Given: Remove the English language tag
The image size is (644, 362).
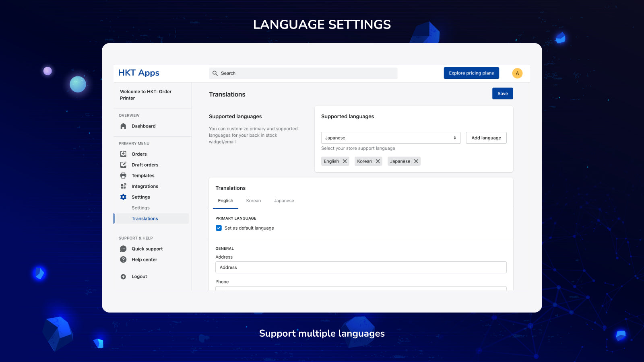Looking at the screenshot, I should click(x=345, y=161).
